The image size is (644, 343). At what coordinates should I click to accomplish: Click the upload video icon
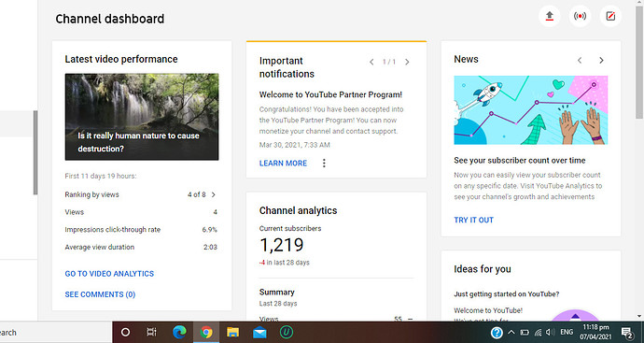click(549, 17)
